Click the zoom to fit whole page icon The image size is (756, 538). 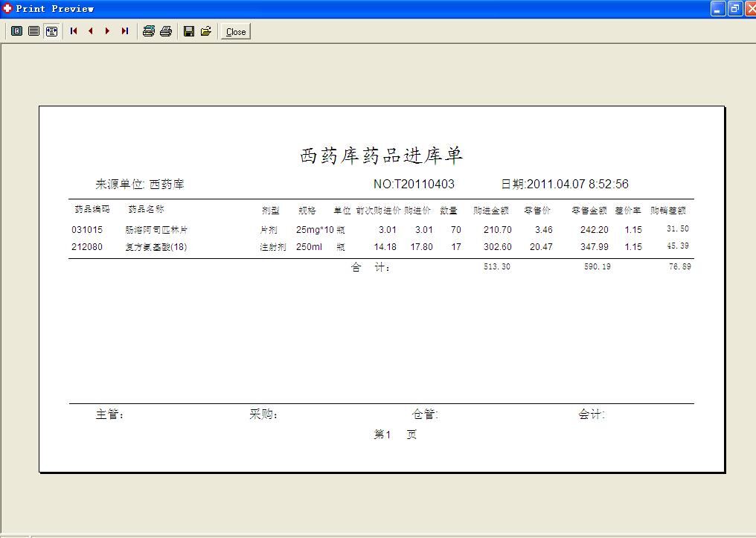(x=17, y=31)
